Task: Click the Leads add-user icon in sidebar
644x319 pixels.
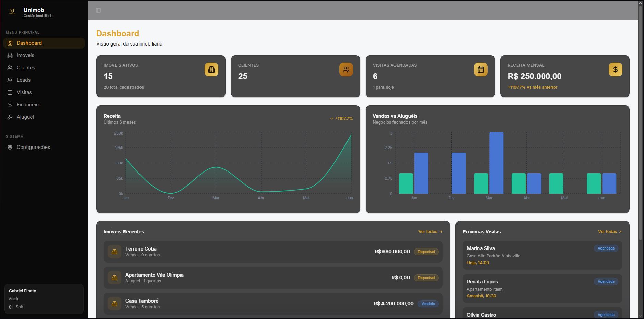Action: coord(10,80)
